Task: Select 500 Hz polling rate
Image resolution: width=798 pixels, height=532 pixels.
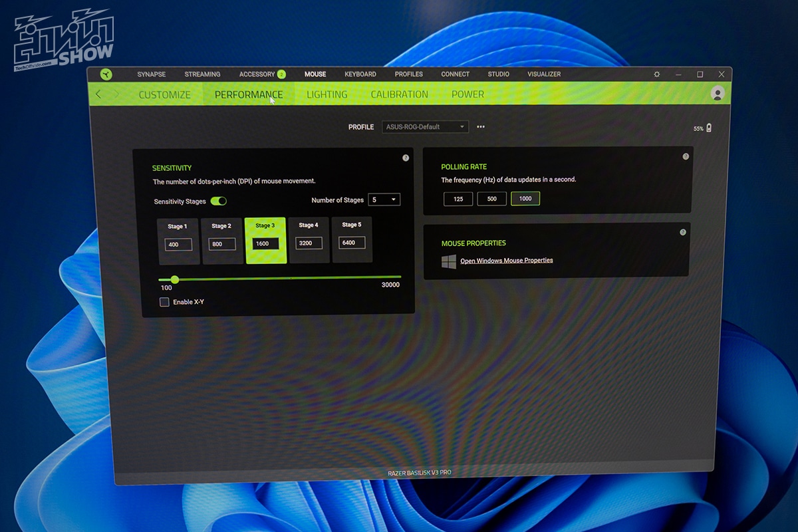Action: (492, 199)
